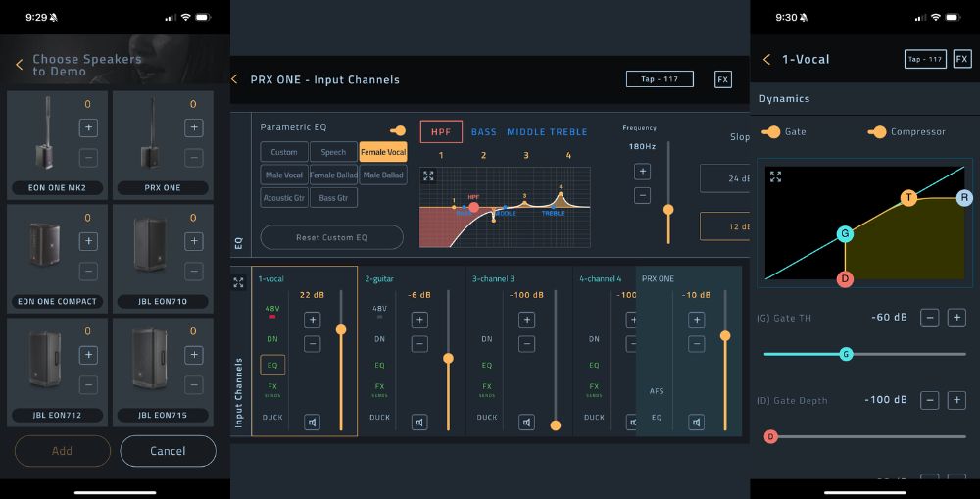Tap the Add button
This screenshot has height=499, width=980.
tap(63, 451)
